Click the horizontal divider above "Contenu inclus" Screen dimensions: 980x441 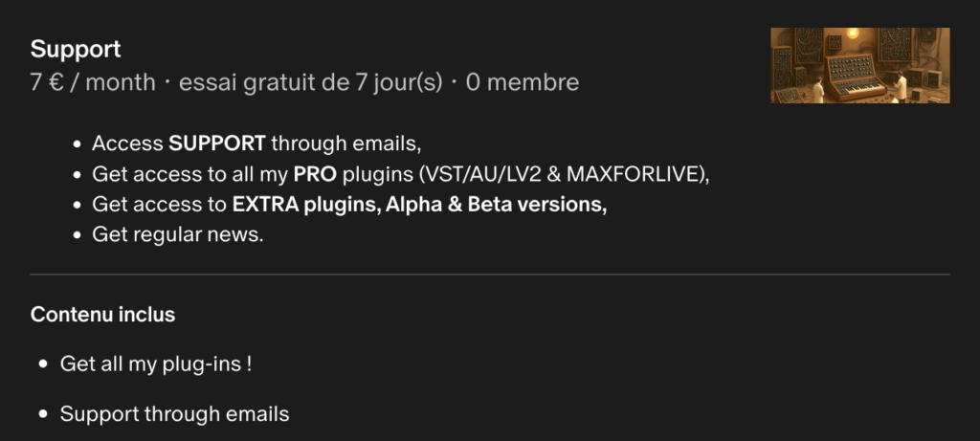tap(490, 275)
